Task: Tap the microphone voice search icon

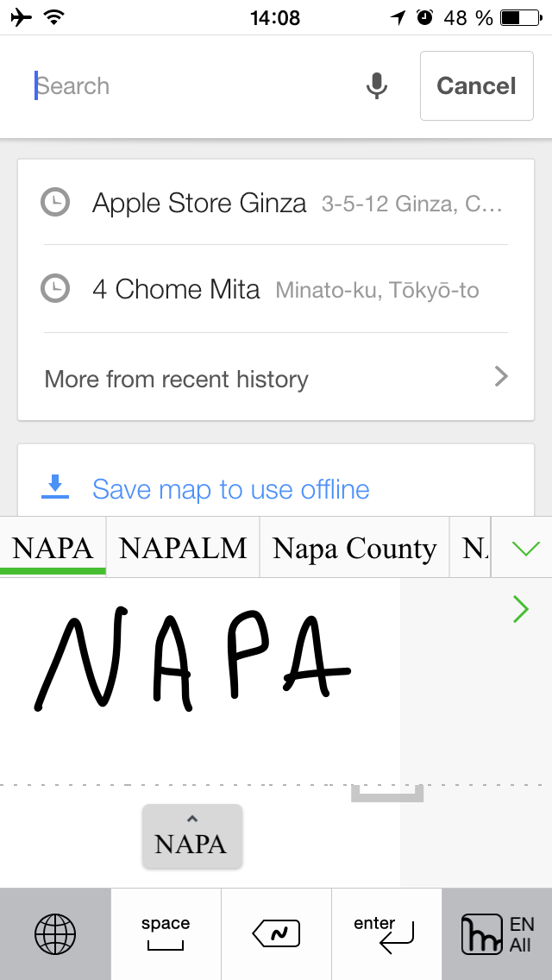Action: [x=376, y=86]
